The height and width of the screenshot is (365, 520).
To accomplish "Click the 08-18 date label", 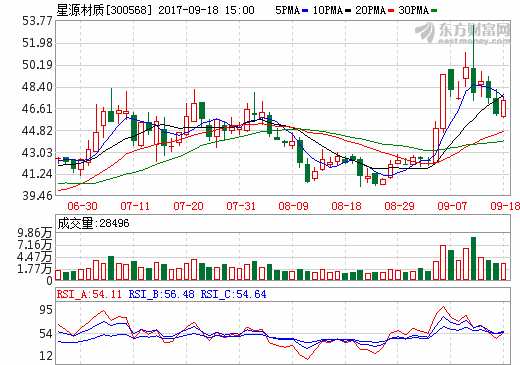I will click(346, 206).
